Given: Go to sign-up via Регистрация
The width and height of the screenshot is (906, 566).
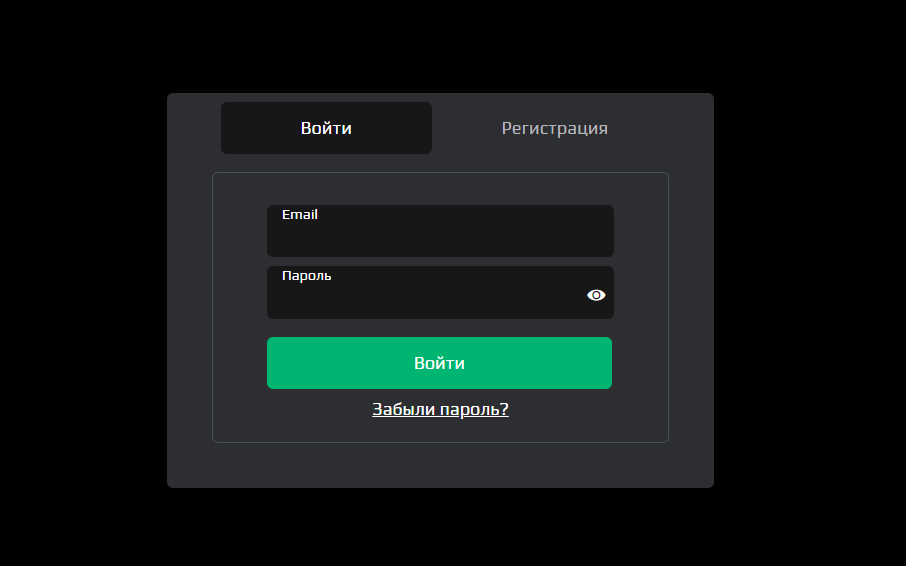Looking at the screenshot, I should [554, 128].
